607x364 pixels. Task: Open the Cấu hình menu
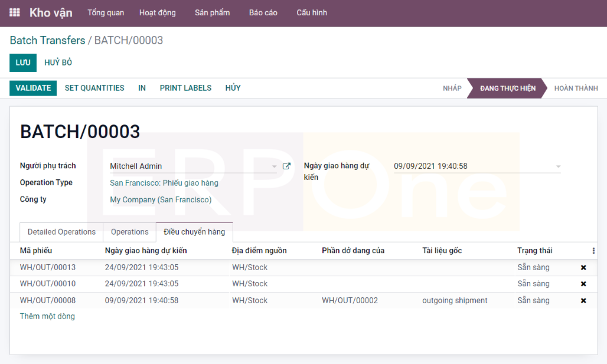(312, 13)
